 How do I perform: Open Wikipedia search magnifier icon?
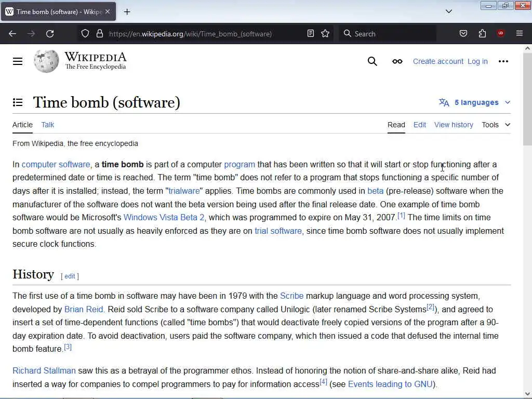pyautogui.click(x=372, y=61)
